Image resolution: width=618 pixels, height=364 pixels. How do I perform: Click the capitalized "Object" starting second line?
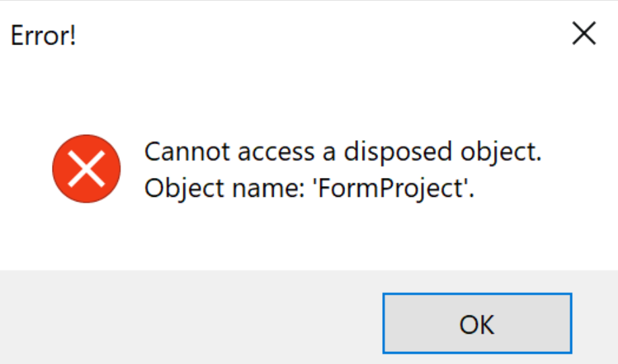[175, 189]
